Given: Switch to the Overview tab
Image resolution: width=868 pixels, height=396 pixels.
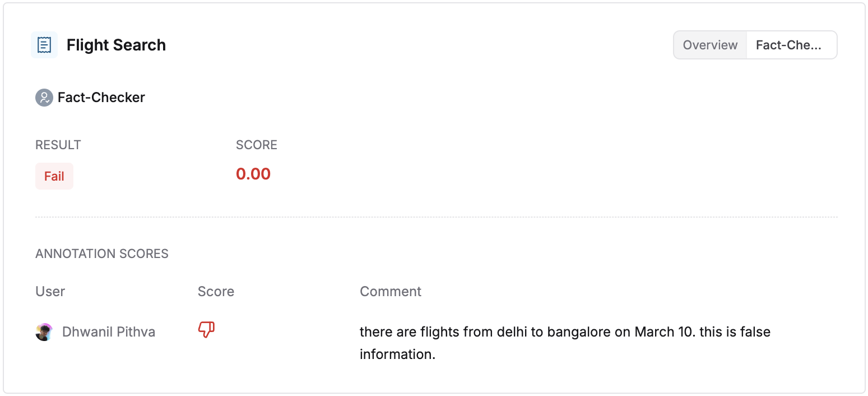Looking at the screenshot, I should coord(710,45).
